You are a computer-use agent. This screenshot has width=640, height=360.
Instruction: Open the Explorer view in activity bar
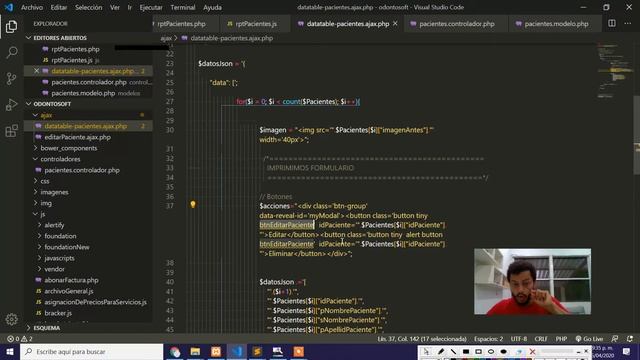[11, 27]
